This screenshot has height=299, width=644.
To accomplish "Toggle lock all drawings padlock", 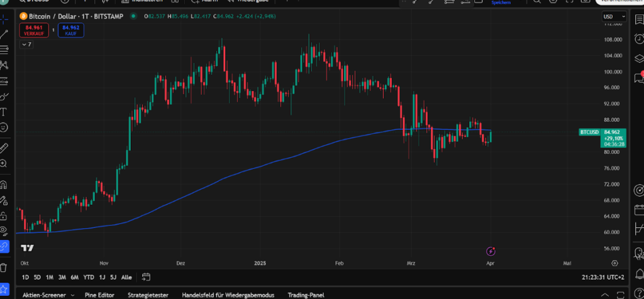I will 4,215.
